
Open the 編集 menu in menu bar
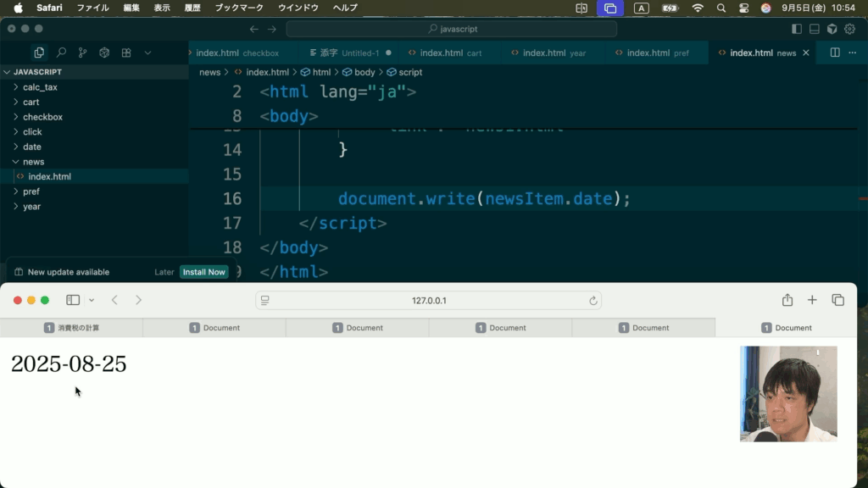point(131,8)
